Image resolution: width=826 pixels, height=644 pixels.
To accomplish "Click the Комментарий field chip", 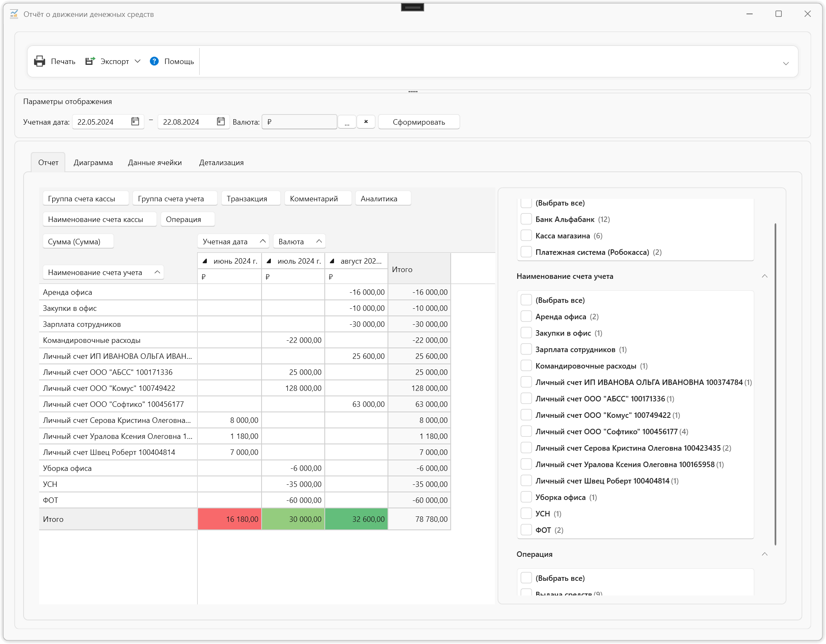I will coord(318,199).
